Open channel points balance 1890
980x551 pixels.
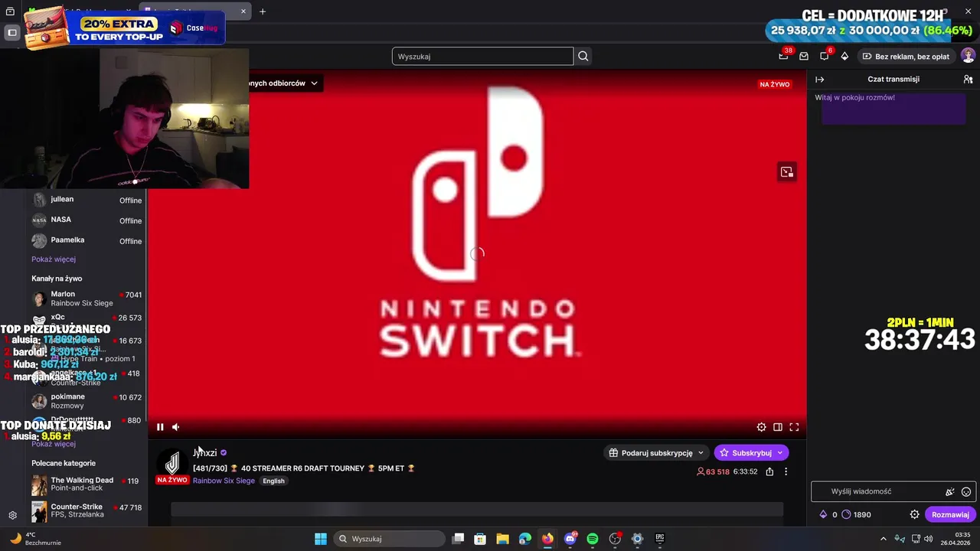tap(856, 514)
